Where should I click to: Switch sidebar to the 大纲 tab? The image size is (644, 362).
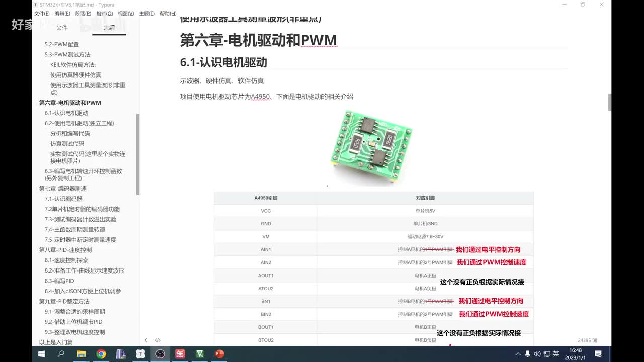pyautogui.click(x=109, y=28)
